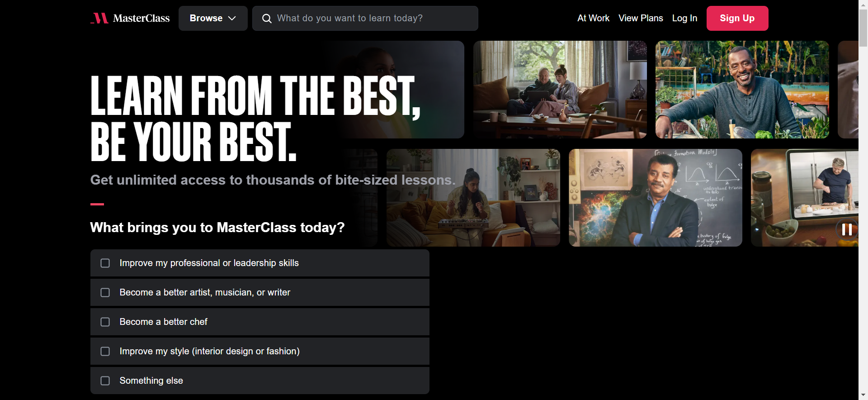Open the At Work page
868x400 pixels.
[x=593, y=18]
